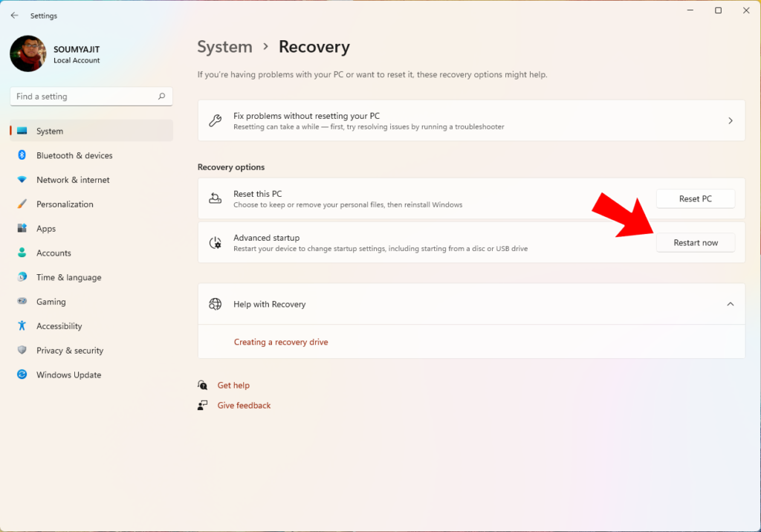Click the Network wifi icon

tap(22, 179)
